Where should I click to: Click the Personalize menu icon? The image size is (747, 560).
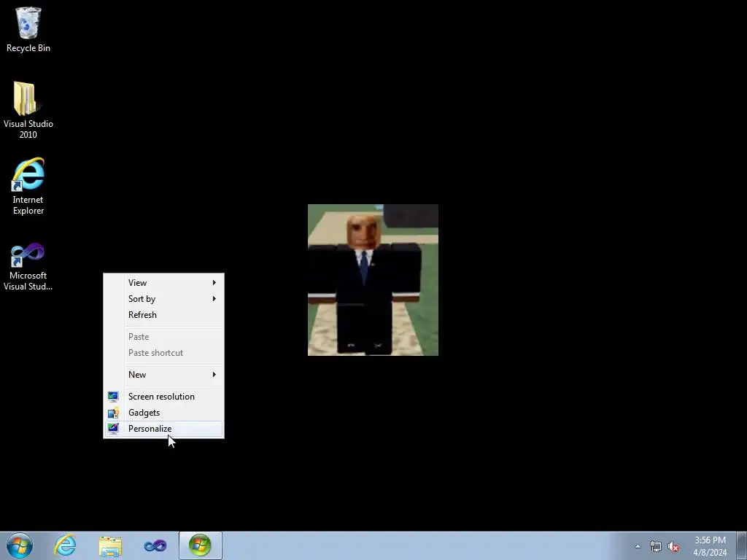click(x=113, y=429)
